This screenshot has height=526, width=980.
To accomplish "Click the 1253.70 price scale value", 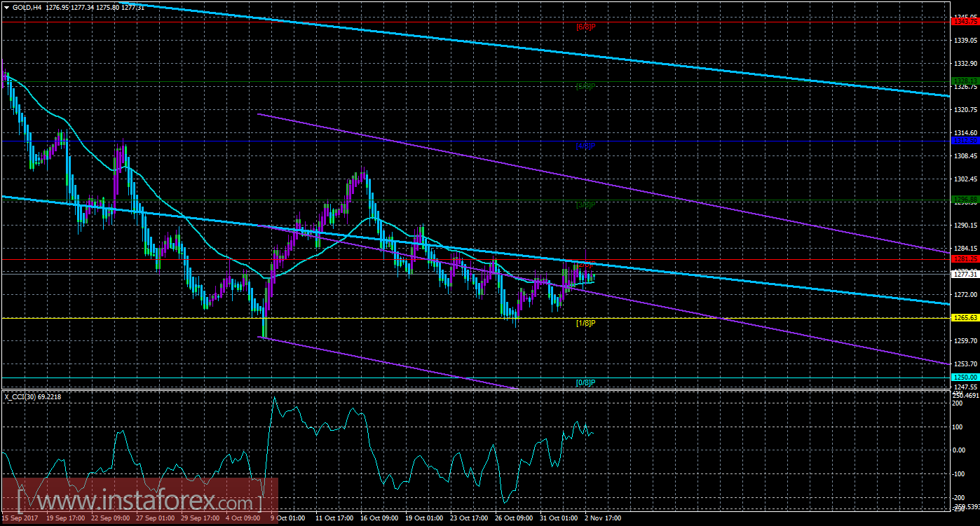I will pos(965,364).
